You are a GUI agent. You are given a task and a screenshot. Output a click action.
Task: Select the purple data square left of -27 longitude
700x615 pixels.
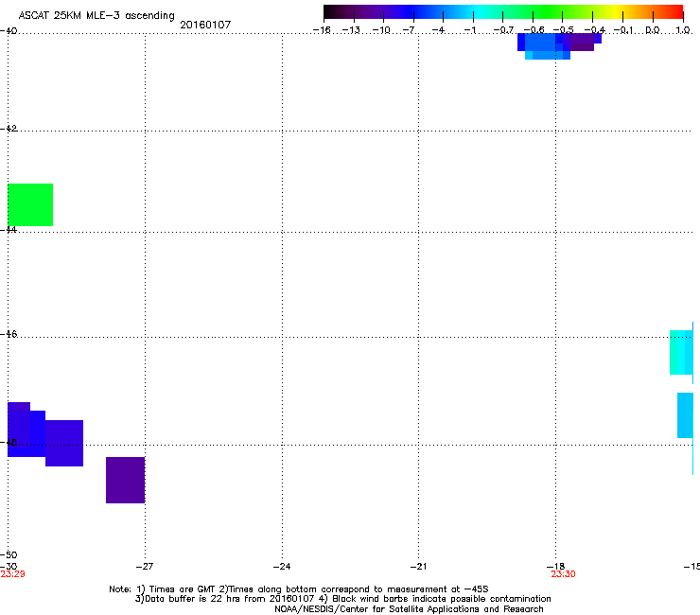126,480
